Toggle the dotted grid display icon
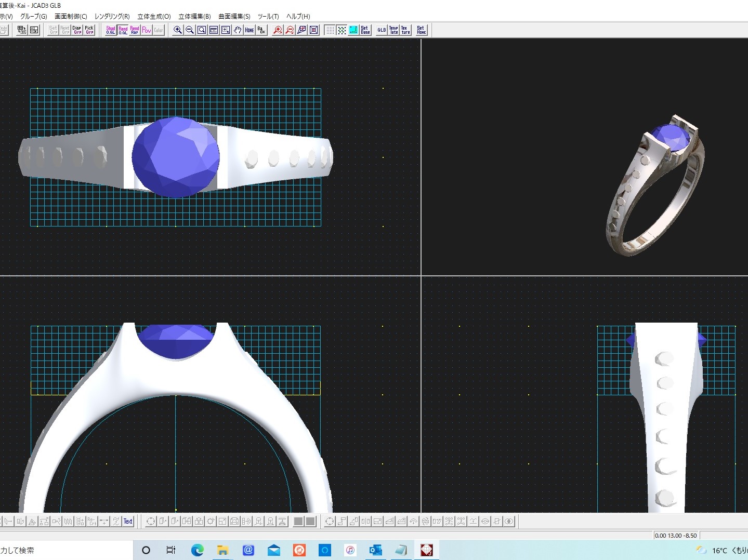Image resolution: width=748 pixels, height=560 pixels. pyautogui.click(x=330, y=30)
